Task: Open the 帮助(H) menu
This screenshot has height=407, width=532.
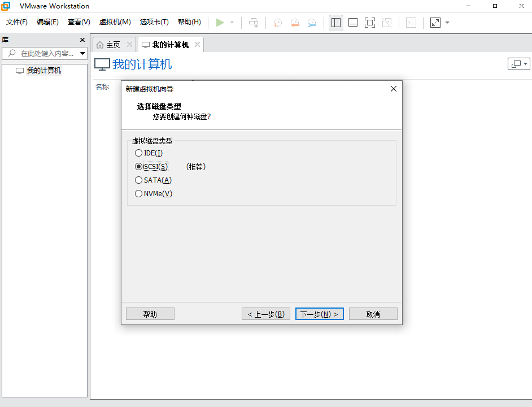Action: point(189,22)
